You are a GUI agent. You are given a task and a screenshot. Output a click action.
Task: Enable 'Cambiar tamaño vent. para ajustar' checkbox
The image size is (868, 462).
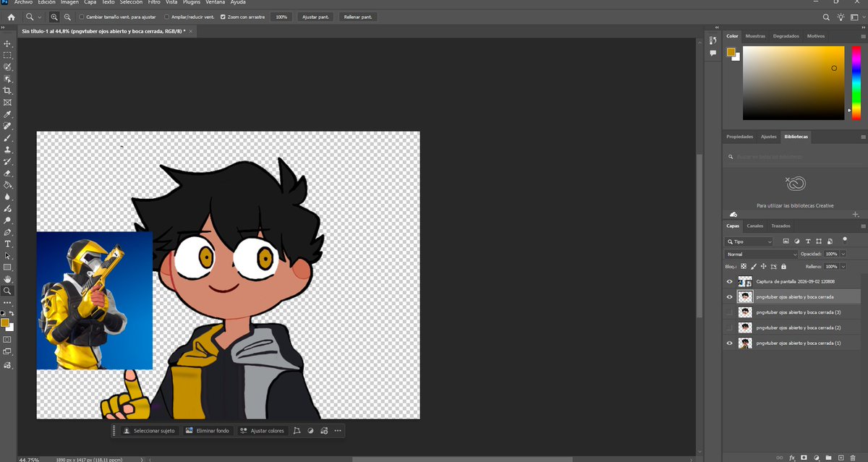point(81,17)
